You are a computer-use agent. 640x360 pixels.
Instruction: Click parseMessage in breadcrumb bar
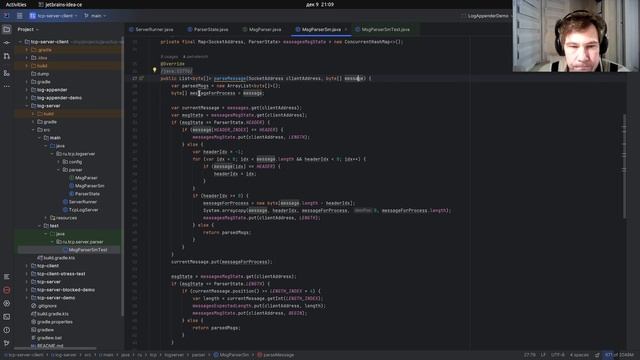tap(275, 355)
